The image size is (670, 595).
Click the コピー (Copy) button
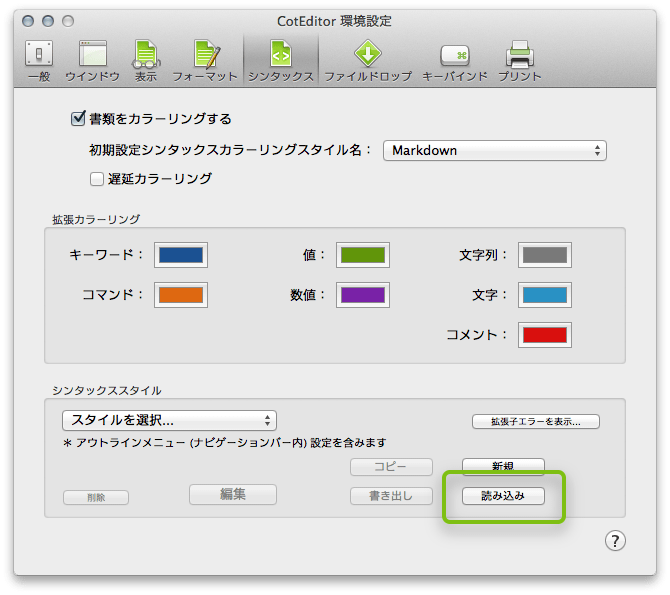391,467
